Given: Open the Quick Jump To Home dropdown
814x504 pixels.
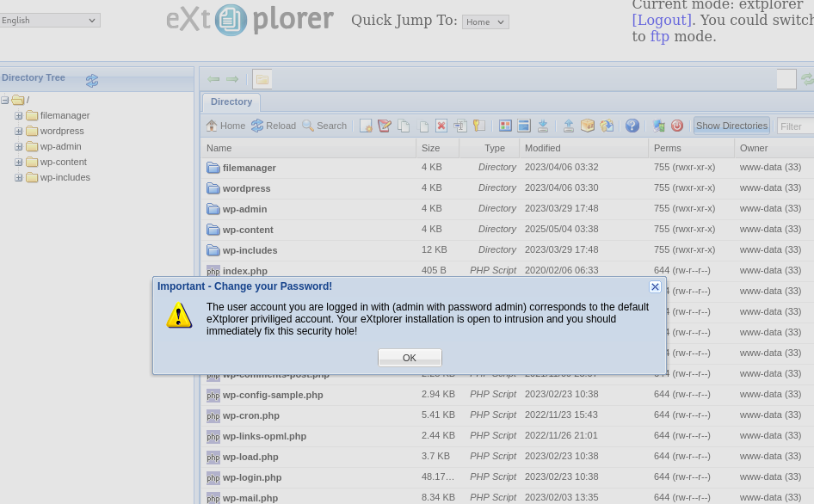Looking at the screenshot, I should 485,22.
